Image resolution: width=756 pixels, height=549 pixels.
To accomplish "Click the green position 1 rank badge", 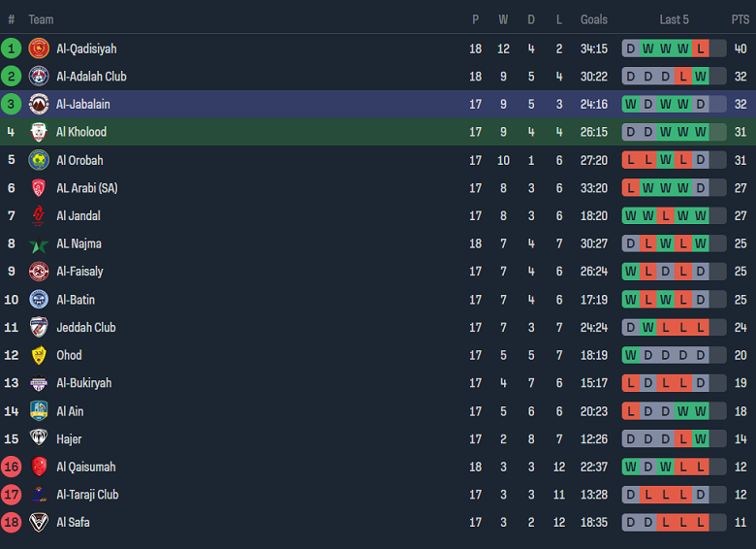I will [x=12, y=48].
